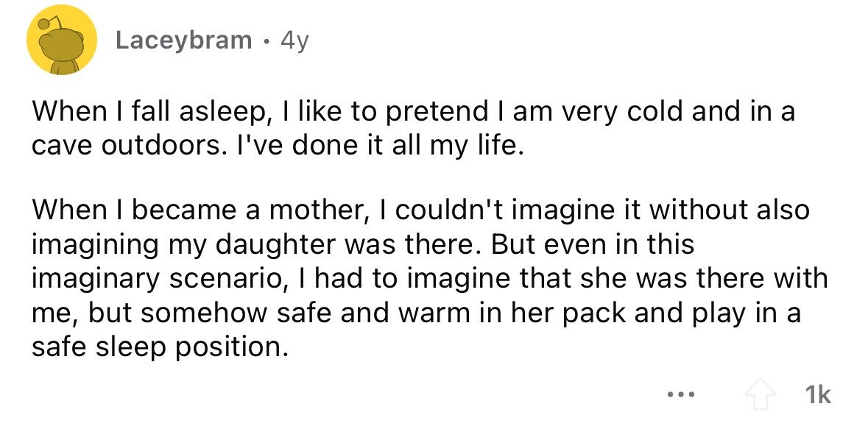Open the Laceybram user profile link

[184, 40]
